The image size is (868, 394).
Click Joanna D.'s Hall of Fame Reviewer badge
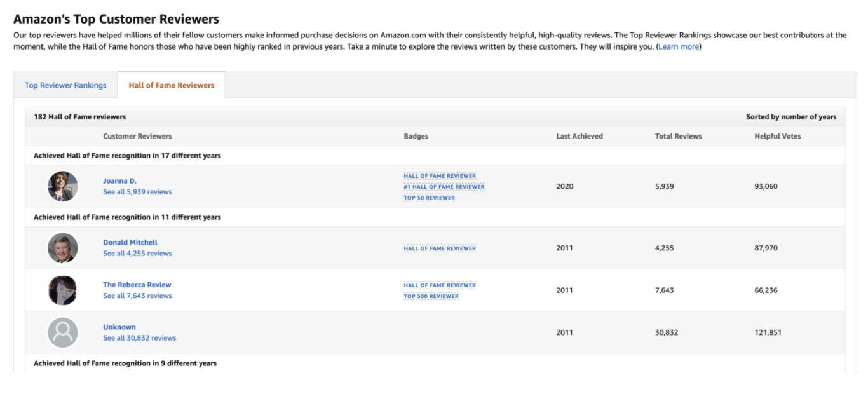[x=440, y=176]
